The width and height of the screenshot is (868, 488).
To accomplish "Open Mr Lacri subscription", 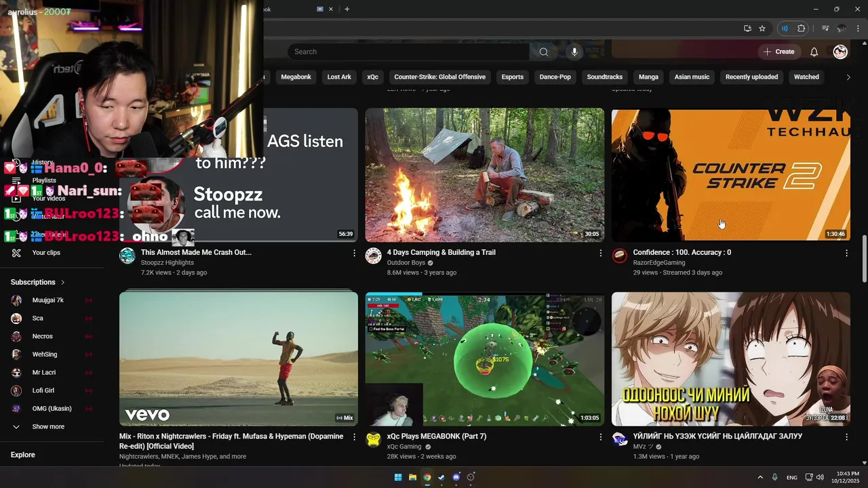I will 52,373.
